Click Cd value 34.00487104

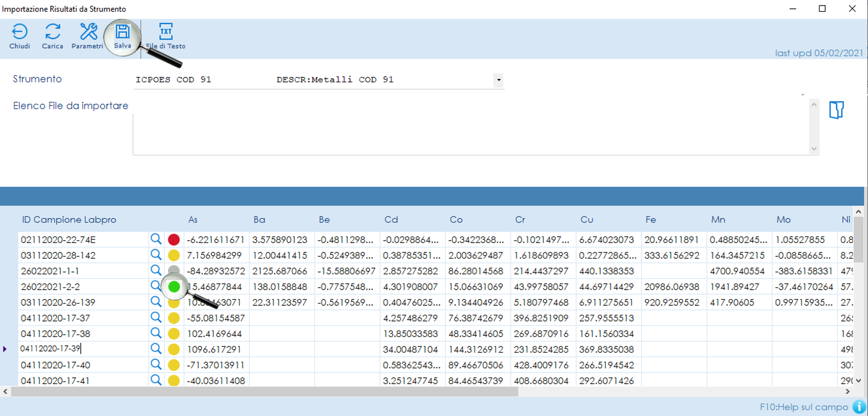tap(413, 349)
